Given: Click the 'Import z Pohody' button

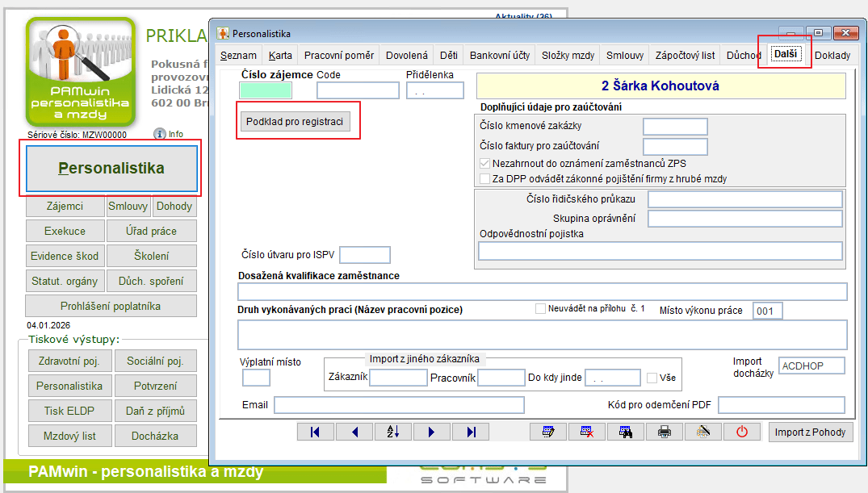Looking at the screenshot, I should tap(810, 432).
